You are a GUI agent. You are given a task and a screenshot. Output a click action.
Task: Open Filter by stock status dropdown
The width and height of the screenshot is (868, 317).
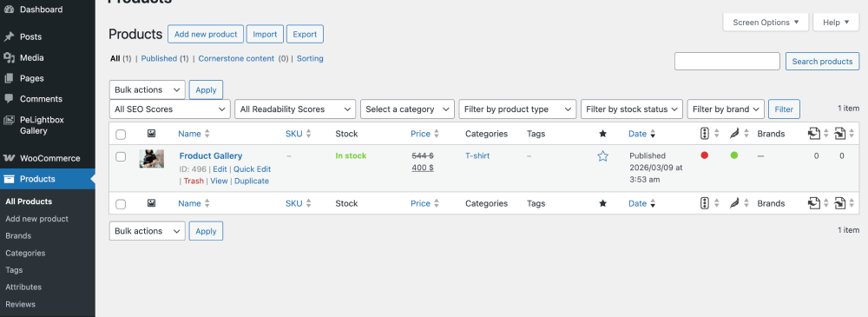(x=632, y=109)
